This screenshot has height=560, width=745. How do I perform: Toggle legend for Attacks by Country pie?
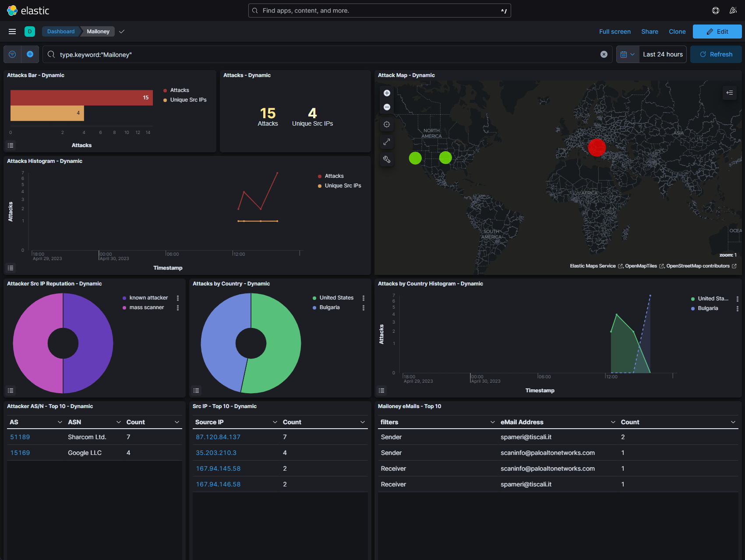pyautogui.click(x=196, y=390)
